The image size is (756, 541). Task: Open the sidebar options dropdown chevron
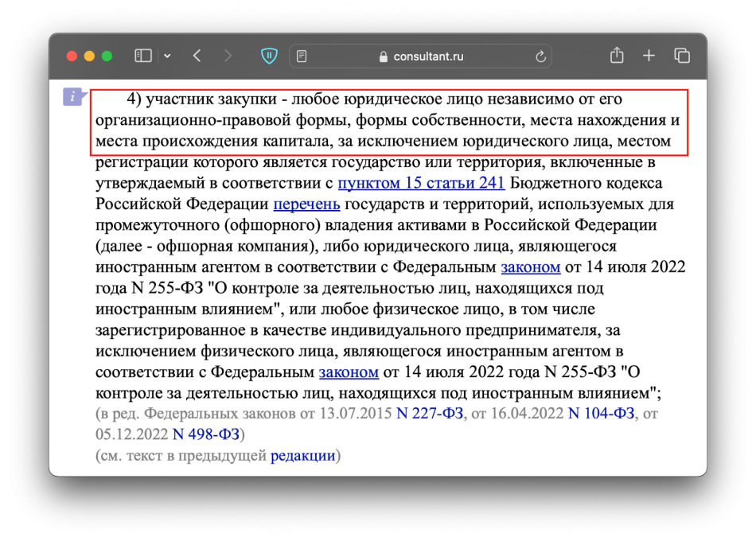point(167,56)
